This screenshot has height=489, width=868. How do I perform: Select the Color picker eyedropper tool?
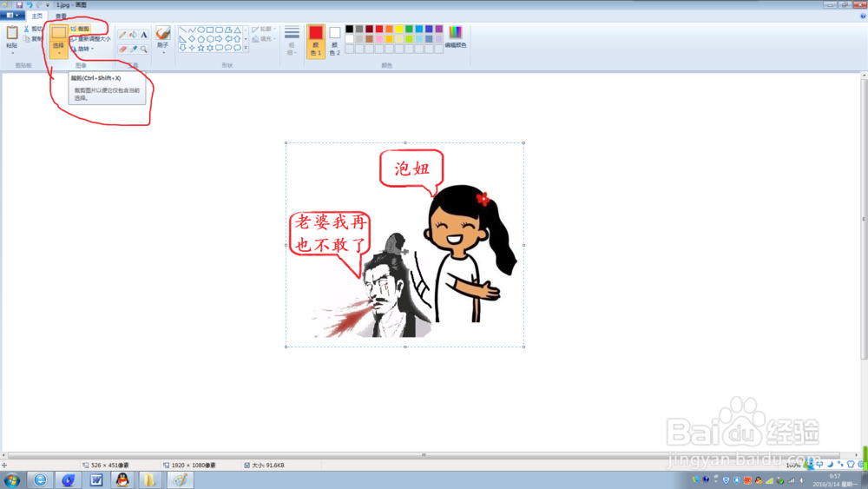pos(133,49)
